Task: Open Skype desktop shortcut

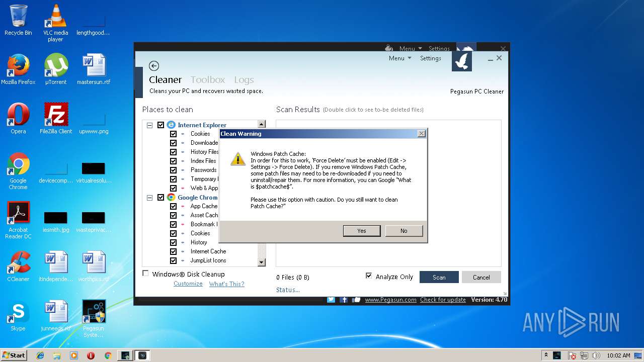Action: [18, 316]
